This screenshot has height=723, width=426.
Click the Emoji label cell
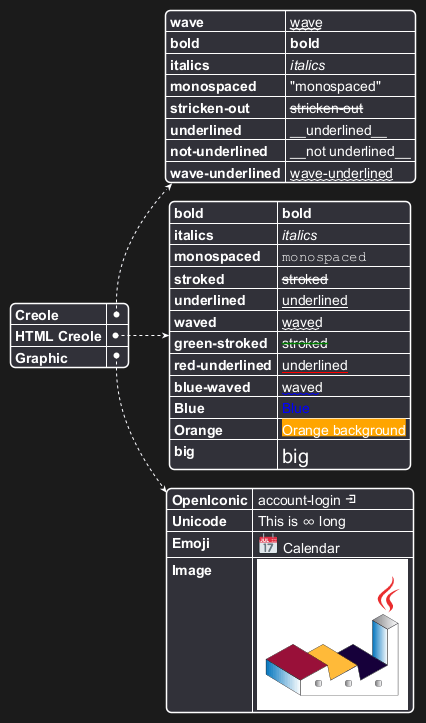[x=210, y=544]
